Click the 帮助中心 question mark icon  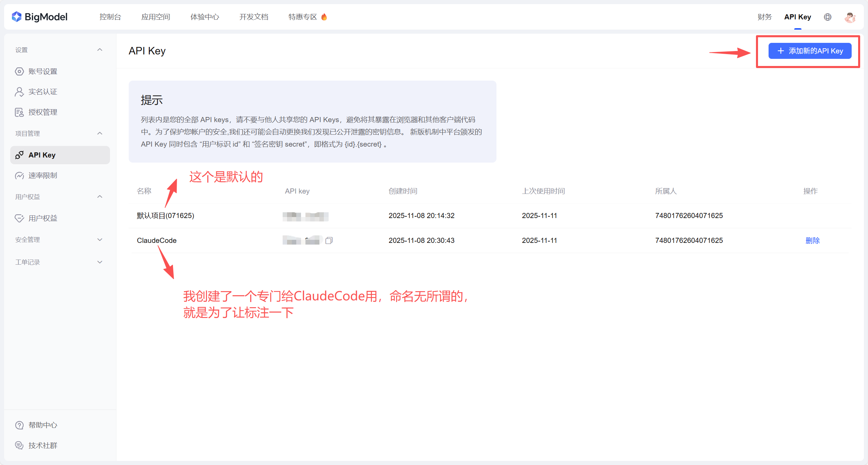pyautogui.click(x=19, y=425)
